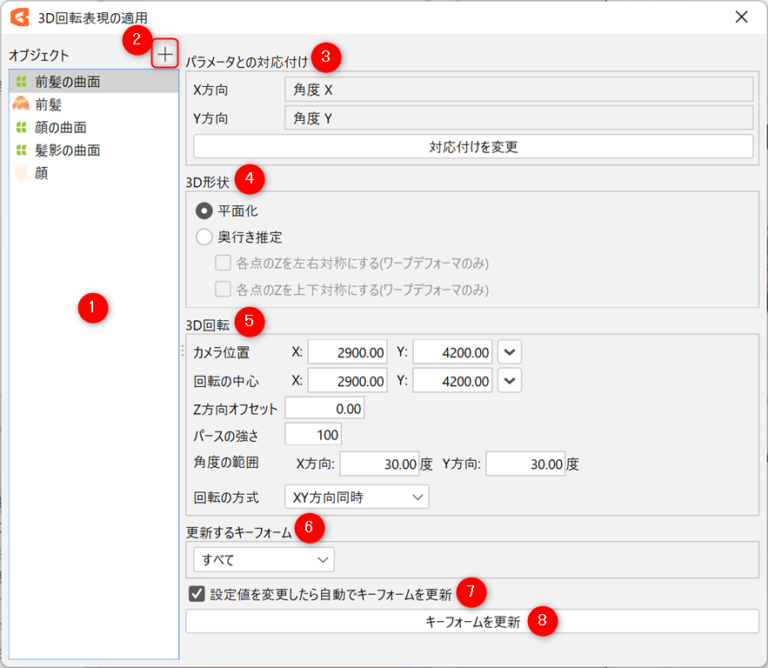
Task: Click the 顔 art mesh icon
Action: tap(20, 173)
